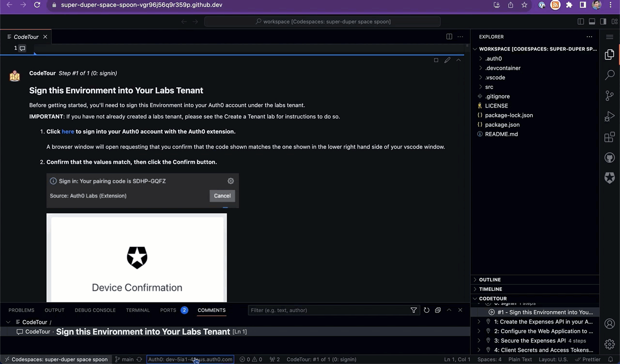The width and height of the screenshot is (620, 364).
Task: Open Manage gear in activity bar
Action: click(x=609, y=344)
